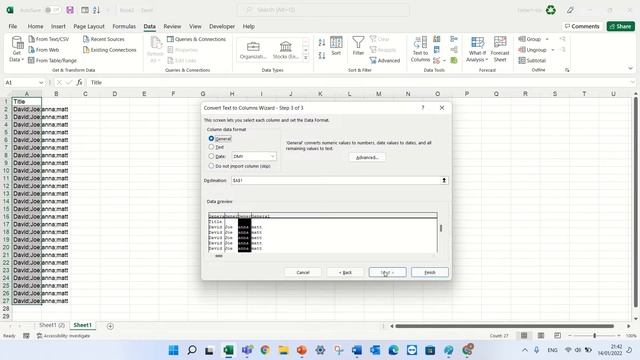The width and height of the screenshot is (640, 360).
Task: Collapse dialog via Destination range selector
Action: [444, 180]
